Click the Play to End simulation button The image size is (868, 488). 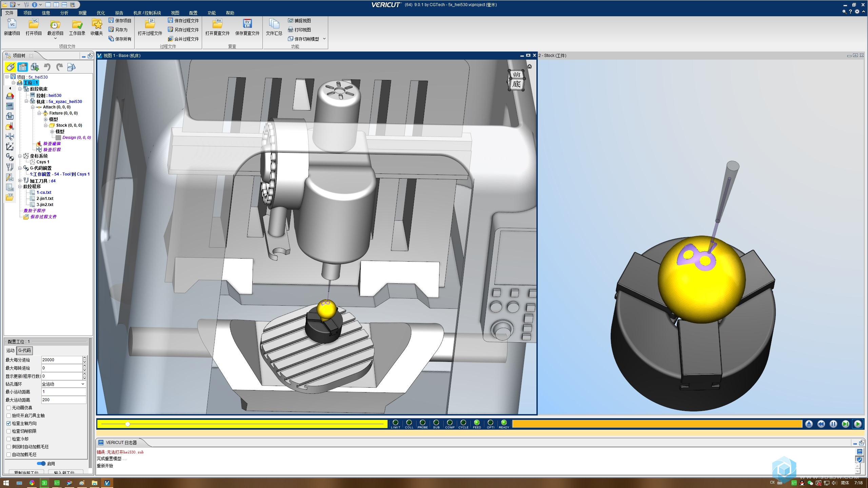[x=858, y=424]
